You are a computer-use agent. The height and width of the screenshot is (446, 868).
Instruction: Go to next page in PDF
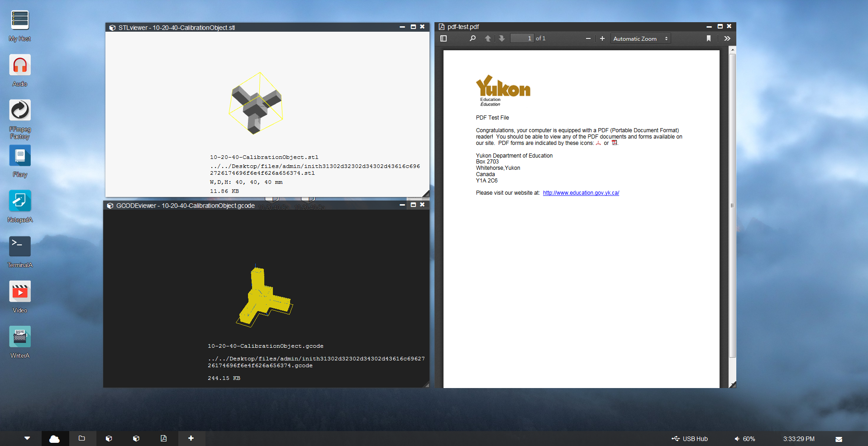click(501, 38)
